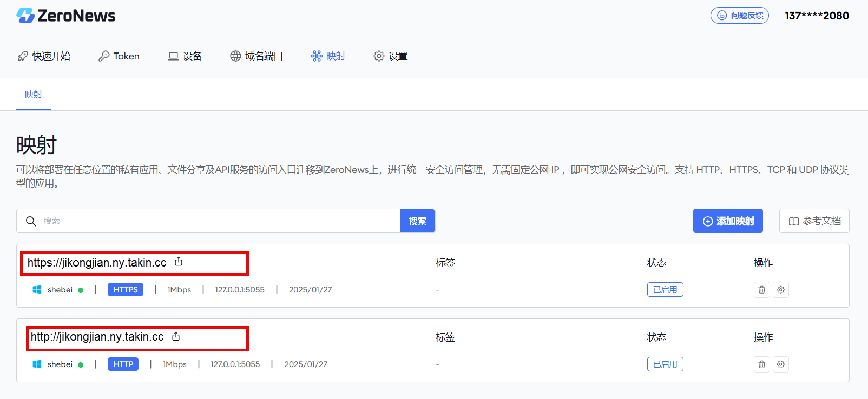
Task: Open the 参考文档 reference docs
Action: 814,221
